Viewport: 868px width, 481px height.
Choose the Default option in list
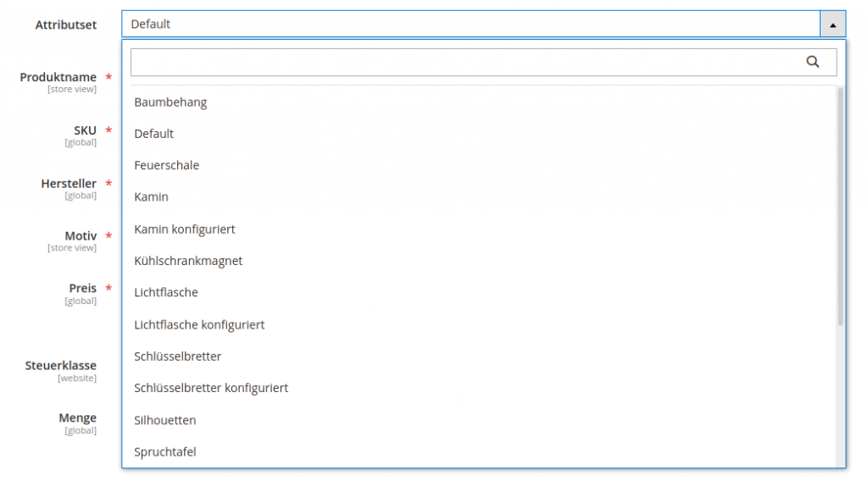click(154, 134)
